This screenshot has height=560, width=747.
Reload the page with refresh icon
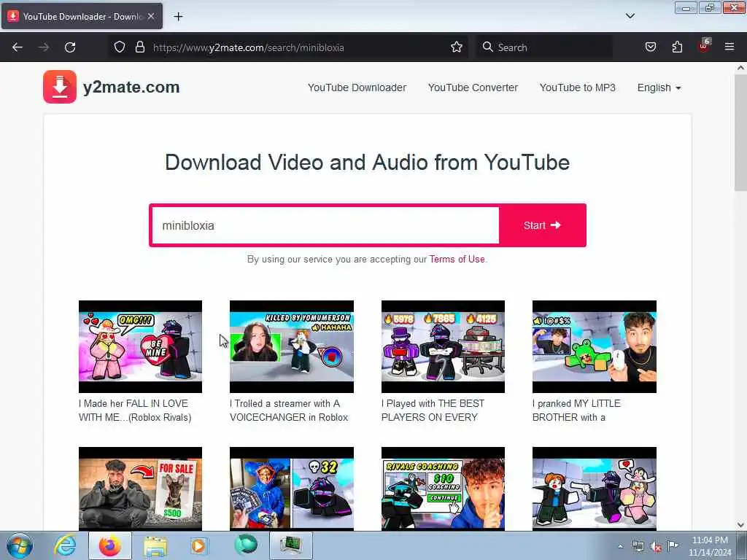pyautogui.click(x=70, y=47)
